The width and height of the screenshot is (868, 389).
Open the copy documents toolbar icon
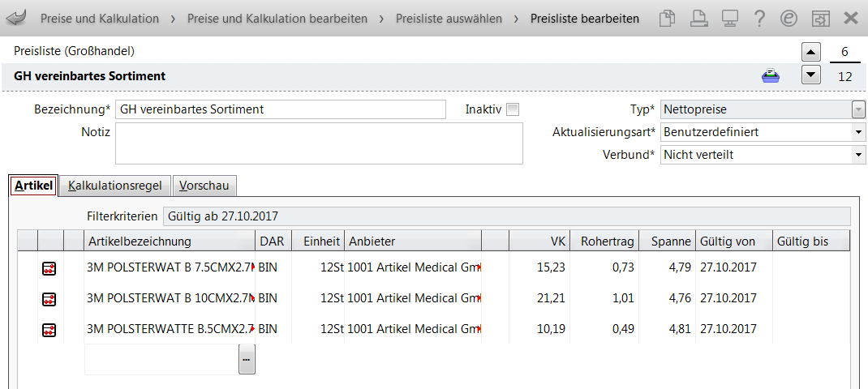coord(668,19)
